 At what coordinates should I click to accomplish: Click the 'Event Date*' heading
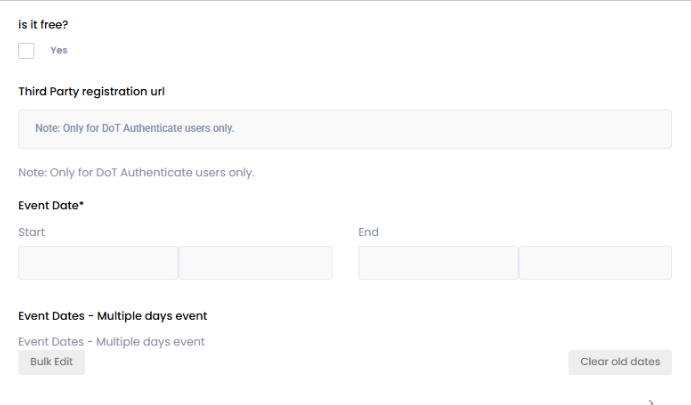coord(51,205)
